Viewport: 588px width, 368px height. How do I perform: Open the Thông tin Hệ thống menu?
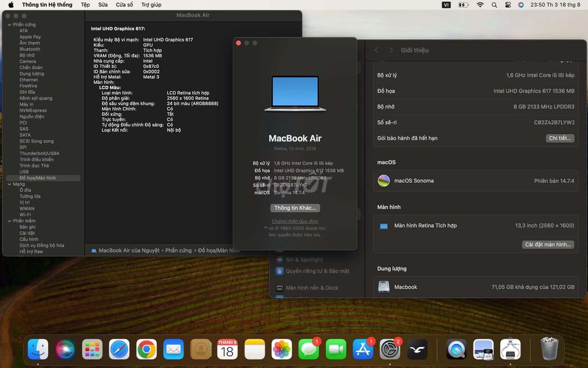(x=47, y=5)
